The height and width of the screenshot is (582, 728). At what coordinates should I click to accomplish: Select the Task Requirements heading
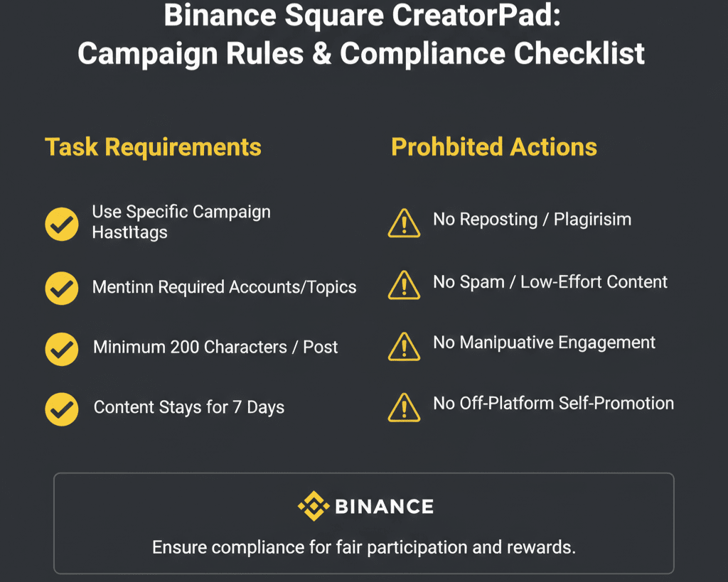154,147
